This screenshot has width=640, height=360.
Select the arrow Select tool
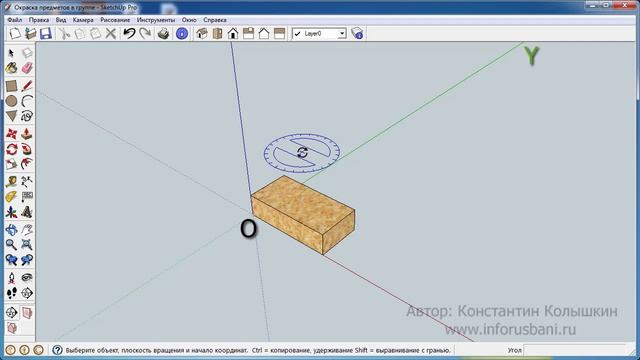(11, 53)
